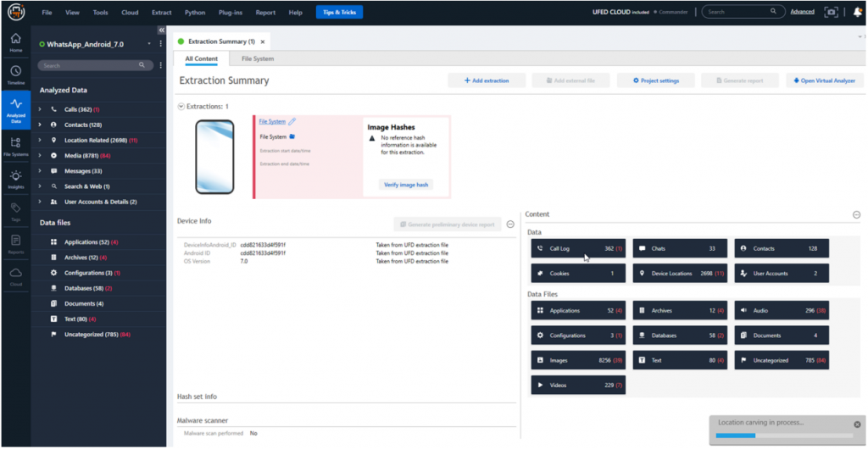Open Project settings
The height and width of the screenshot is (449, 868).
coord(656,80)
